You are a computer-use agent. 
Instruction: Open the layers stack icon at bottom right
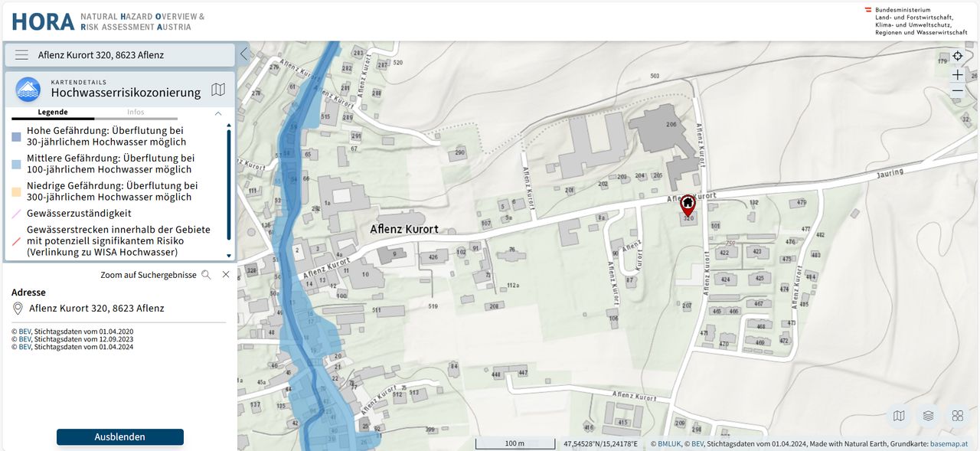pos(928,416)
